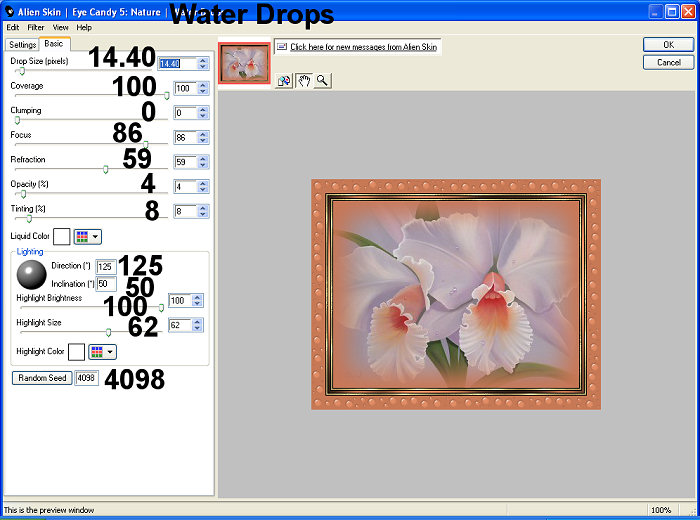Click the Refraction value field
This screenshot has width=700, height=520.
(185, 162)
